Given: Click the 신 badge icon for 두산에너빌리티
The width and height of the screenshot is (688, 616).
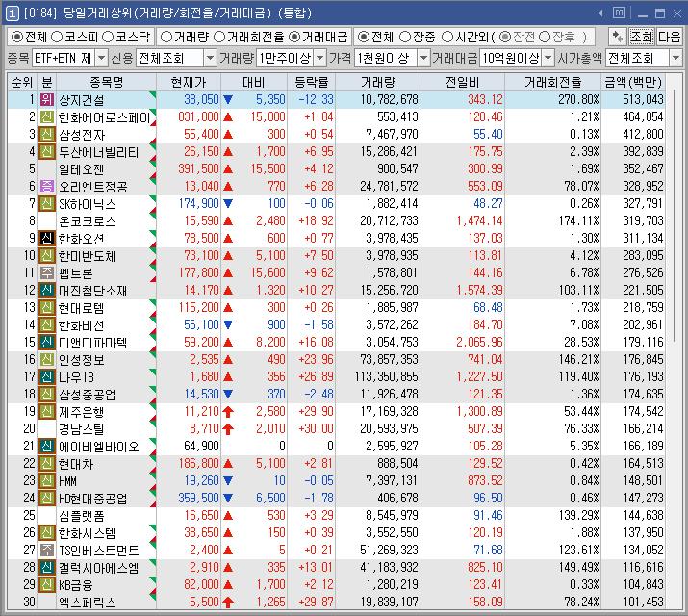Looking at the screenshot, I should pos(47,151).
